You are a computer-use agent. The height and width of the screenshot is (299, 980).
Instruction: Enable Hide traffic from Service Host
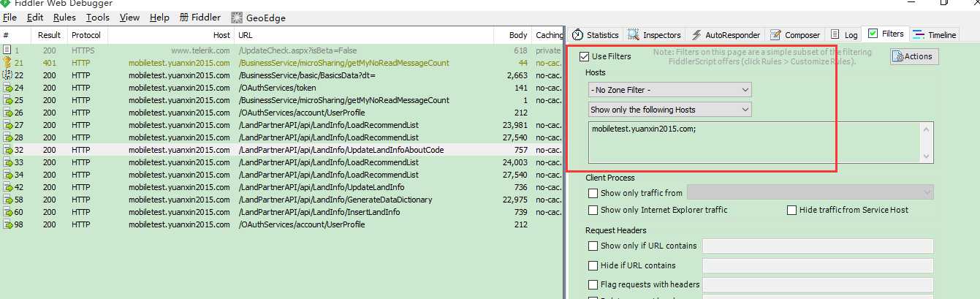pyautogui.click(x=792, y=211)
